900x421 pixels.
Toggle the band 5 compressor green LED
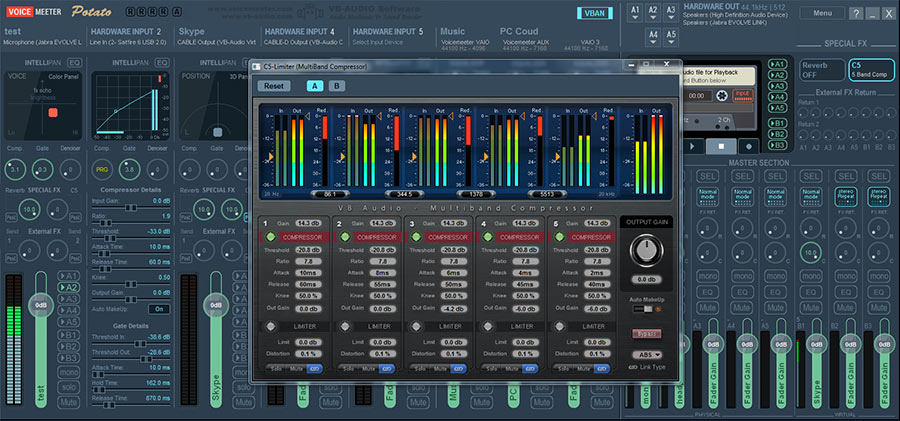[x=558, y=237]
